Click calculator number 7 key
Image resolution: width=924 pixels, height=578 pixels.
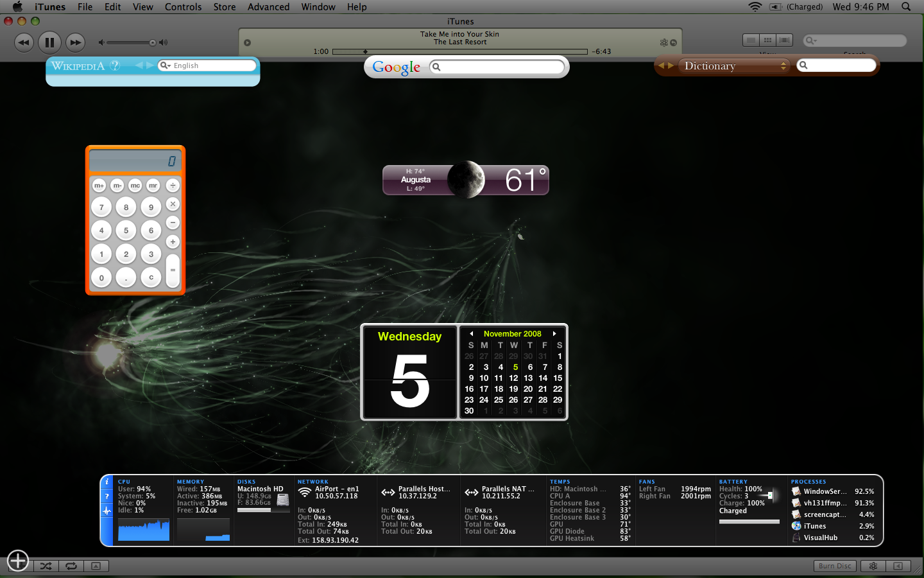[x=101, y=207]
